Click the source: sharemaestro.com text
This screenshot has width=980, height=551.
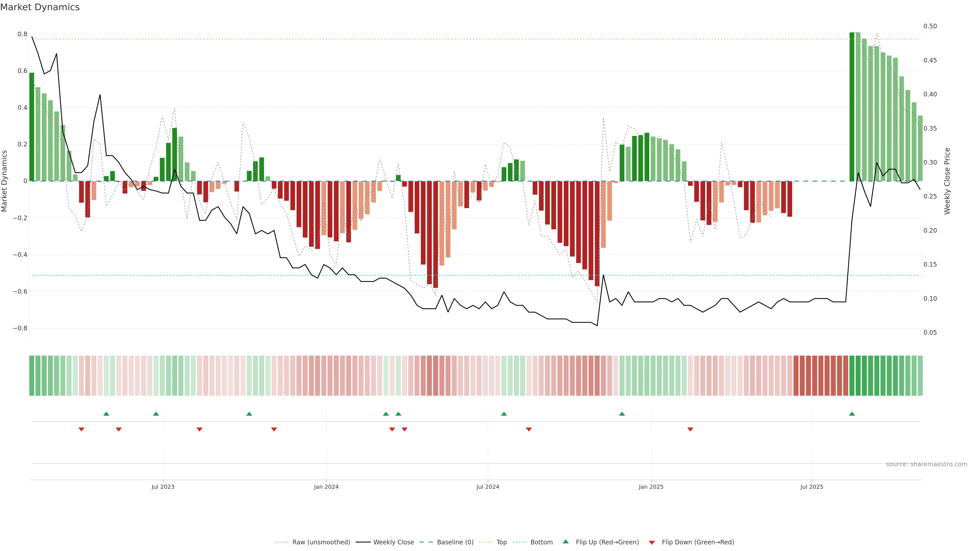(x=926, y=464)
